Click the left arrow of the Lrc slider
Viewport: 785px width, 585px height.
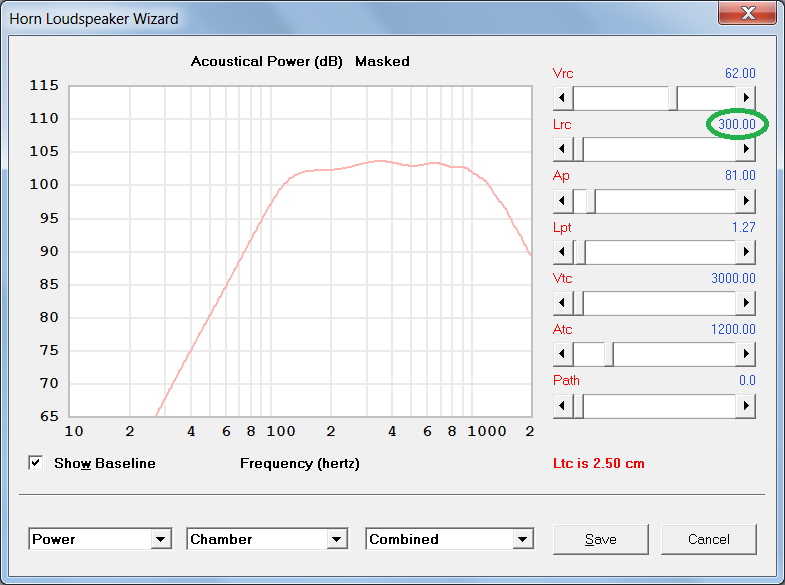[x=563, y=149]
